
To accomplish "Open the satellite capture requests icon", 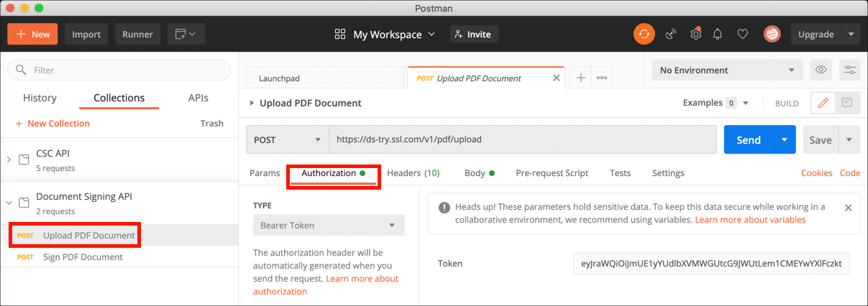I will pyautogui.click(x=671, y=34).
